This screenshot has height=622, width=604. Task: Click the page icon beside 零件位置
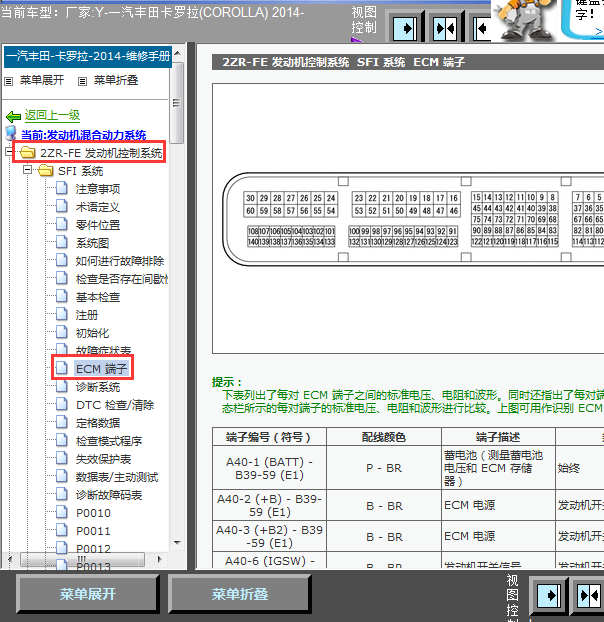tap(61, 224)
